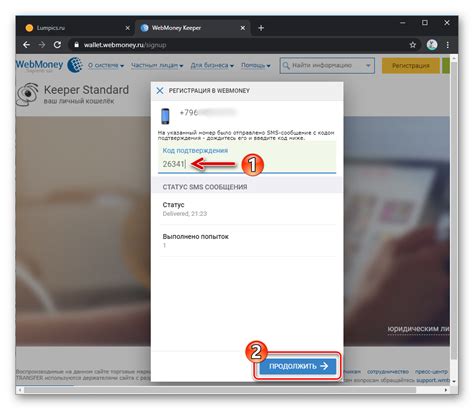Viewport: 474px width, 410px height.
Task: Click the 'Найти информацию' search field
Action: (327, 65)
